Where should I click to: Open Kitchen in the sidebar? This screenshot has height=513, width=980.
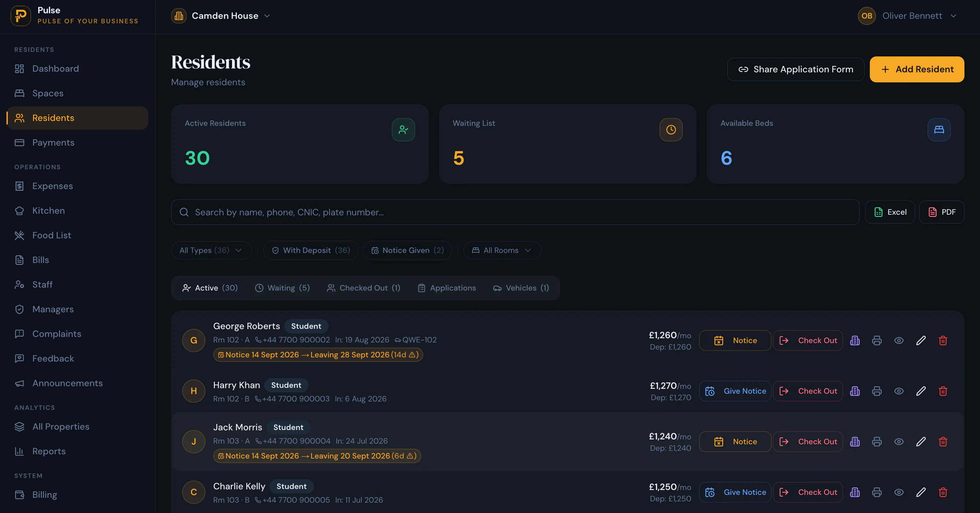(77, 210)
